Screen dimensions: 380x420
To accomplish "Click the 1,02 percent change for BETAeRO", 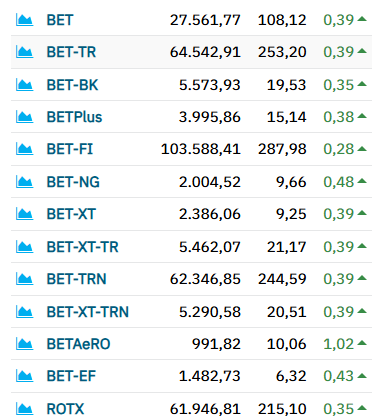I will 338,344.
